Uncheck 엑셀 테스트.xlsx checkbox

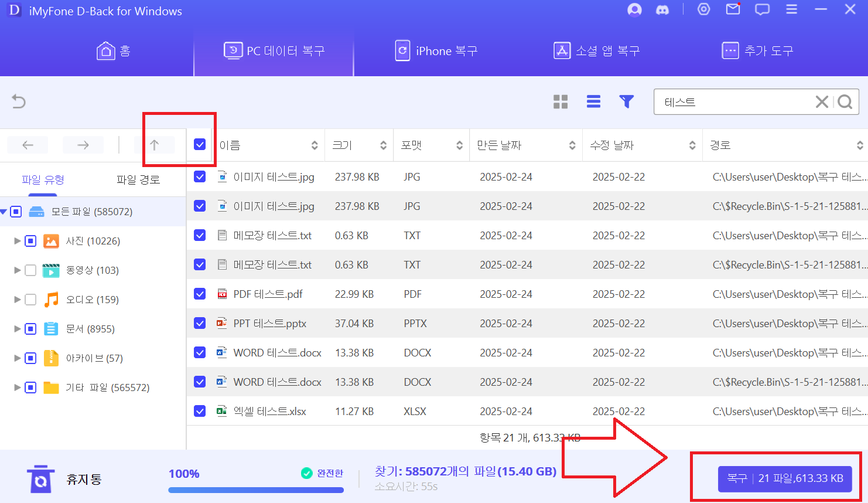tap(200, 411)
